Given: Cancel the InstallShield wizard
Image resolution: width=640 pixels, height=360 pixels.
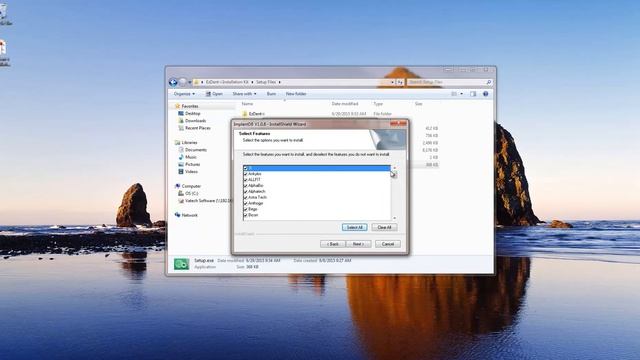Looking at the screenshot, I should point(388,244).
